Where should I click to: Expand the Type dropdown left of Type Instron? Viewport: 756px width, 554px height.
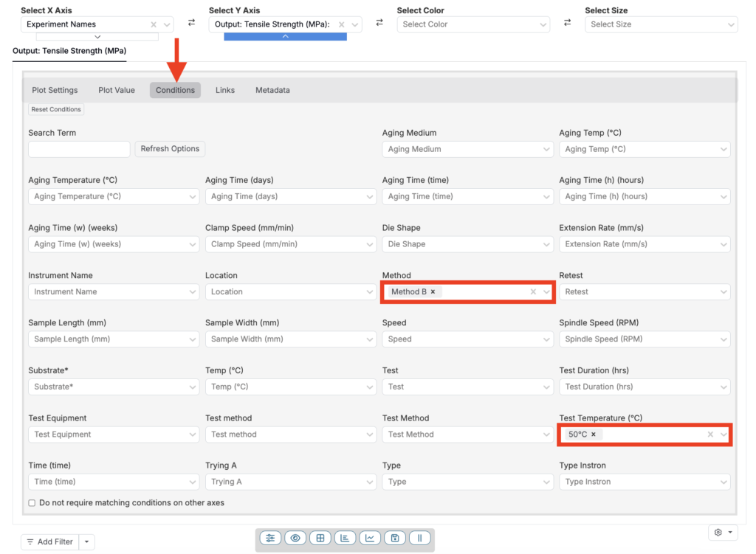[x=467, y=482]
